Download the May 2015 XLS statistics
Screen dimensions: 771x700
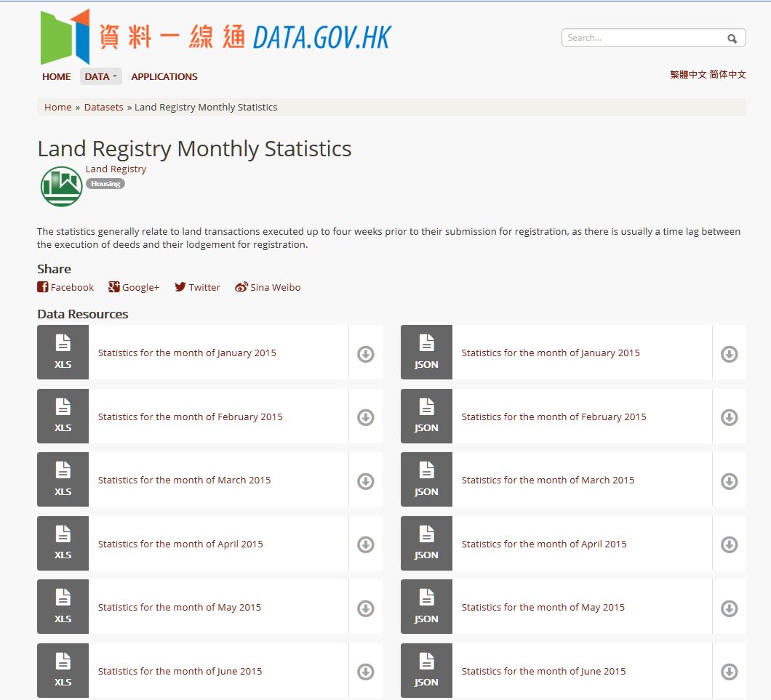click(x=365, y=608)
